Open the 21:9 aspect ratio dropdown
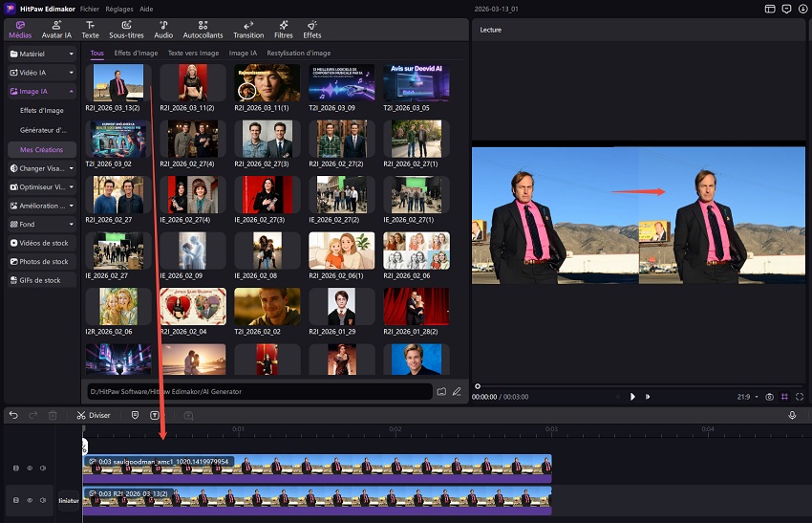This screenshot has height=523, width=812. 747,397
